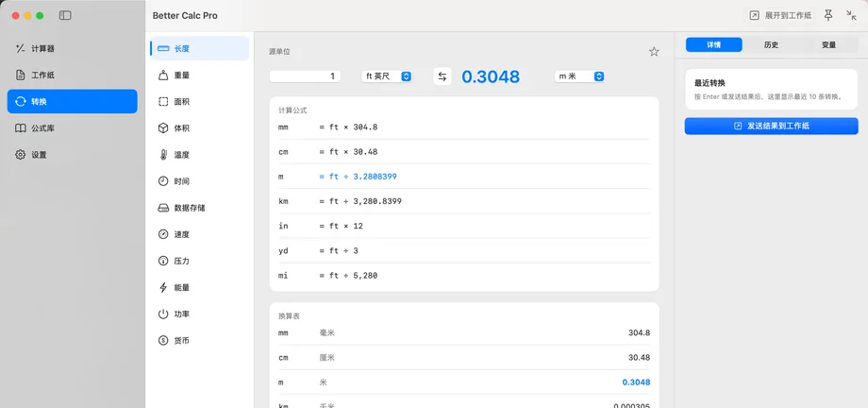Viewport: 868px width, 408px height.
Task: Select the 能量 lightning category
Action: (x=199, y=287)
